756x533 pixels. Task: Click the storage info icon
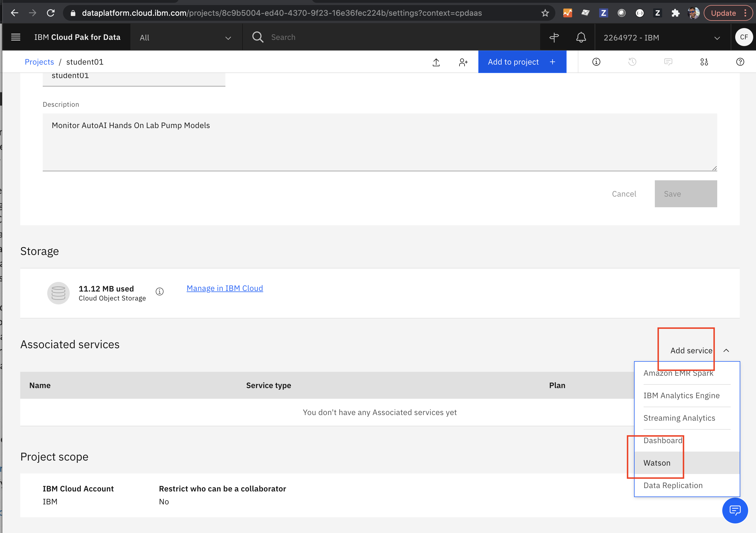(159, 291)
